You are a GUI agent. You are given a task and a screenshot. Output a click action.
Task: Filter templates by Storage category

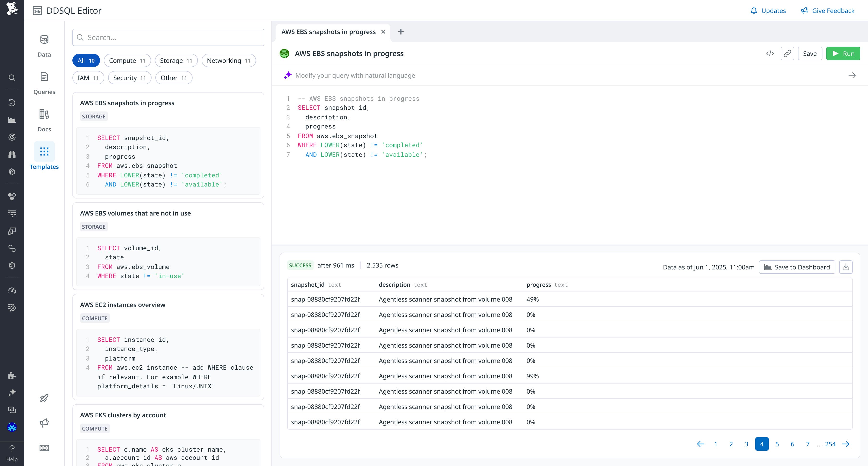tap(176, 60)
